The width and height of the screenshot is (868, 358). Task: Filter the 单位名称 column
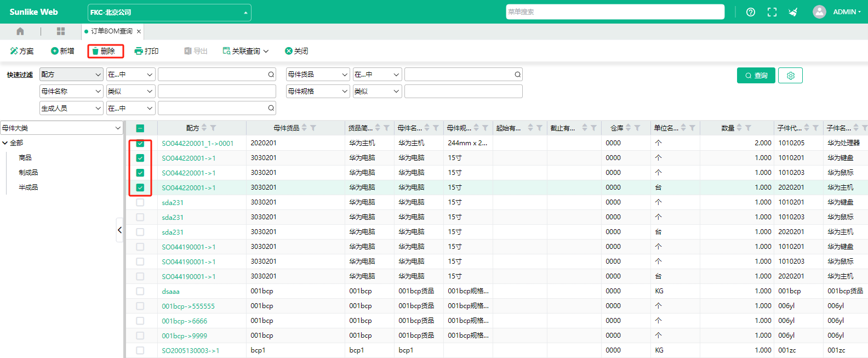(x=692, y=128)
